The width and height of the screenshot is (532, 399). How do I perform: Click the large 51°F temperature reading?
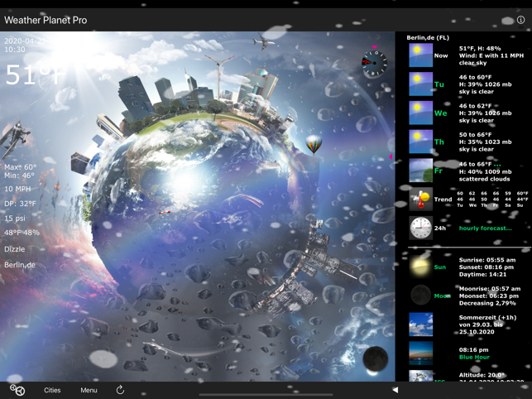35,75
